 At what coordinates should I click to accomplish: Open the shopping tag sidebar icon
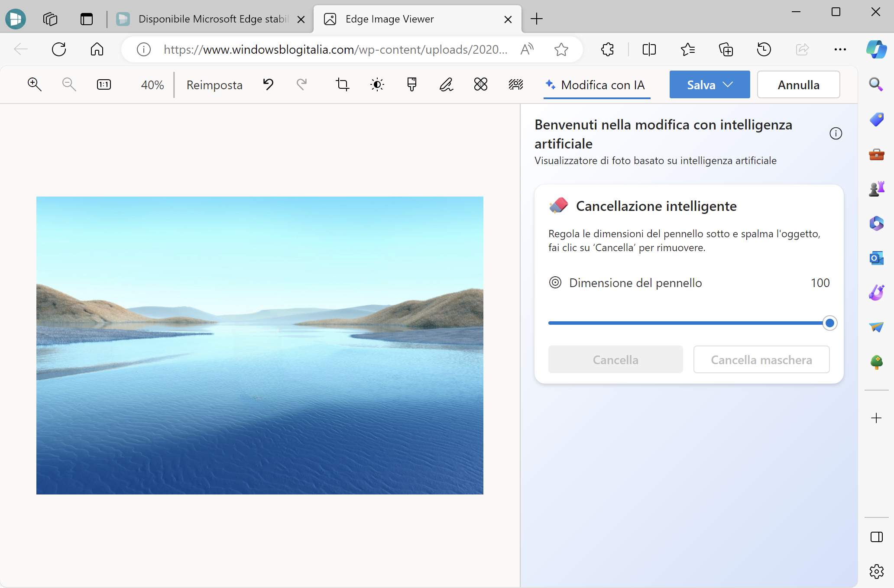click(x=876, y=120)
